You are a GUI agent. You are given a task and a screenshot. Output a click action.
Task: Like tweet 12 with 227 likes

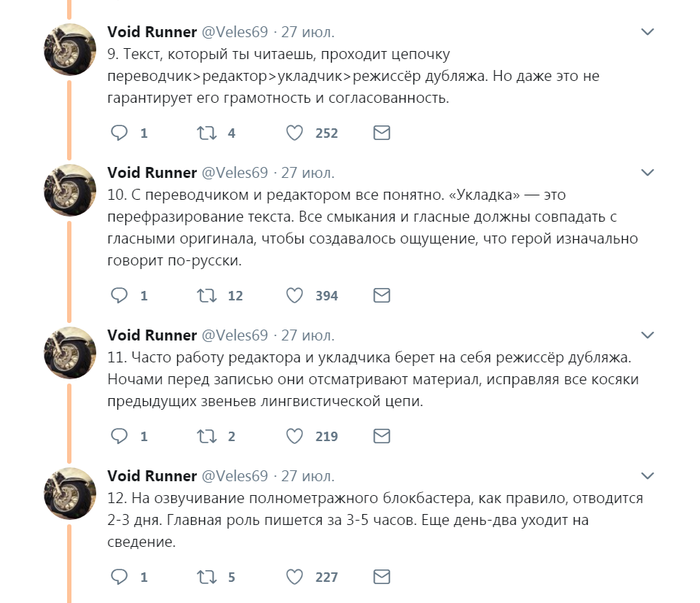[x=295, y=577]
